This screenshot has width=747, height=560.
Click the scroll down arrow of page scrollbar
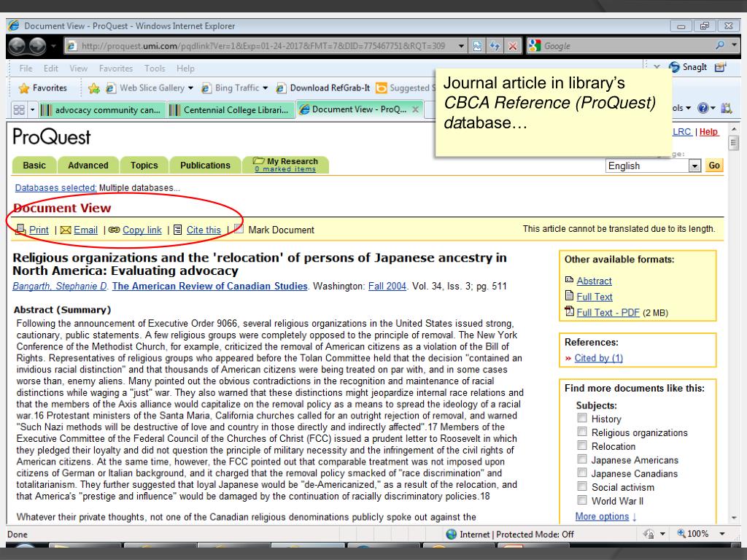(734, 518)
